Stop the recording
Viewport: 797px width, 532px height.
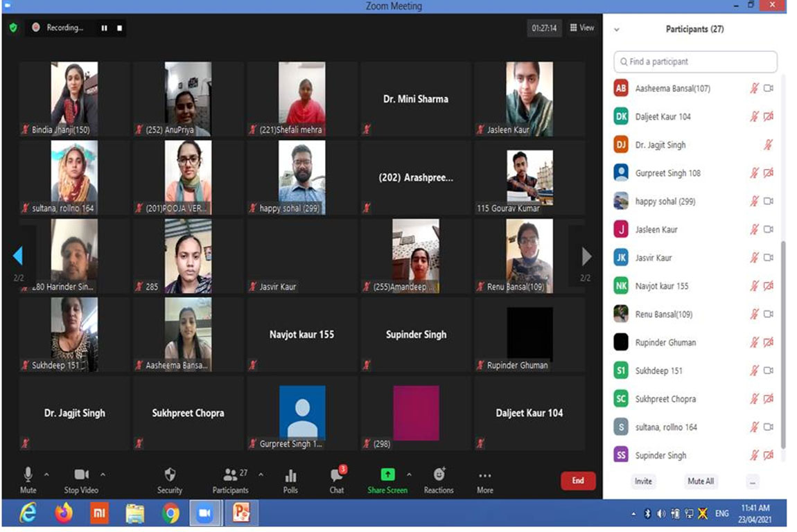119,28
